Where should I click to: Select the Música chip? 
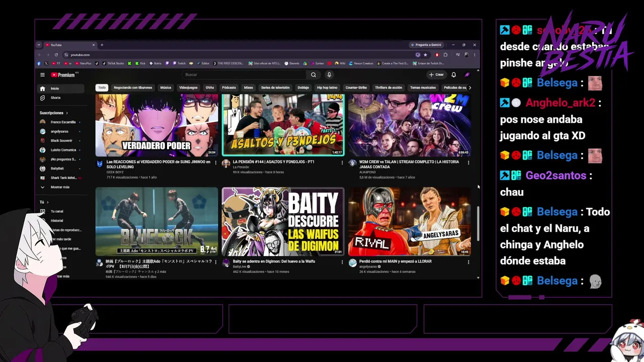pos(166,87)
